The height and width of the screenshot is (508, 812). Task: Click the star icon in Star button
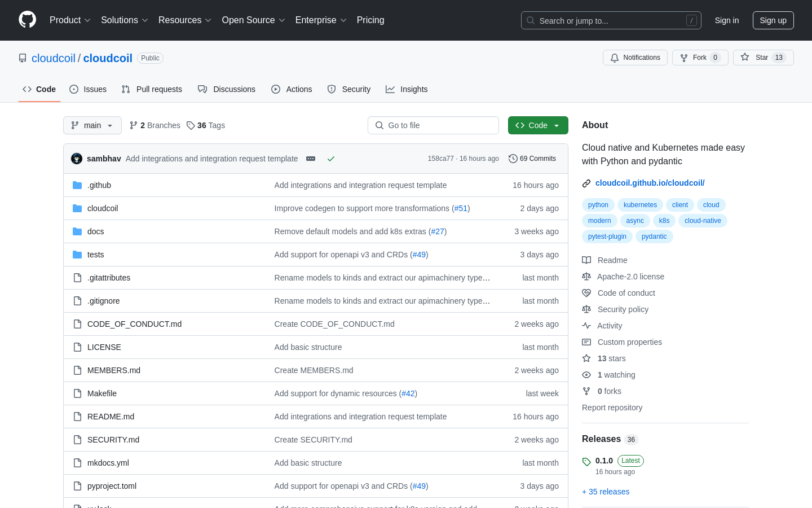[745, 57]
